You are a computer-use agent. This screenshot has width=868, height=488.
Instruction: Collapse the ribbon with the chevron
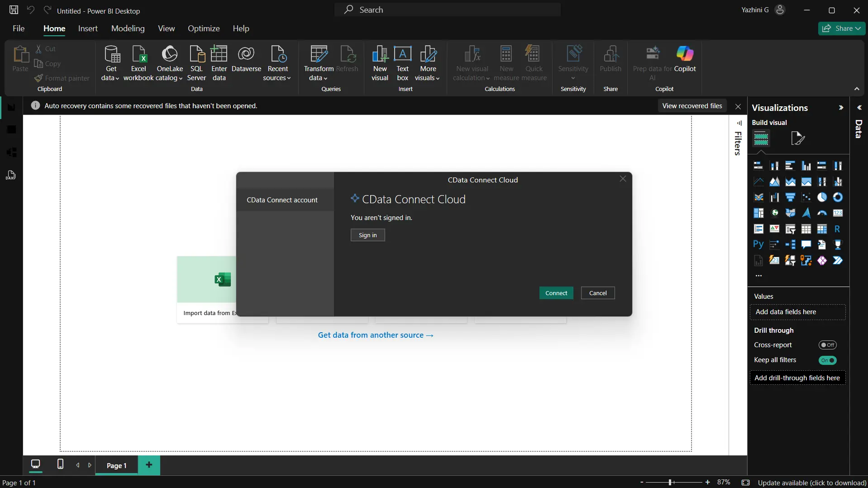857,89
